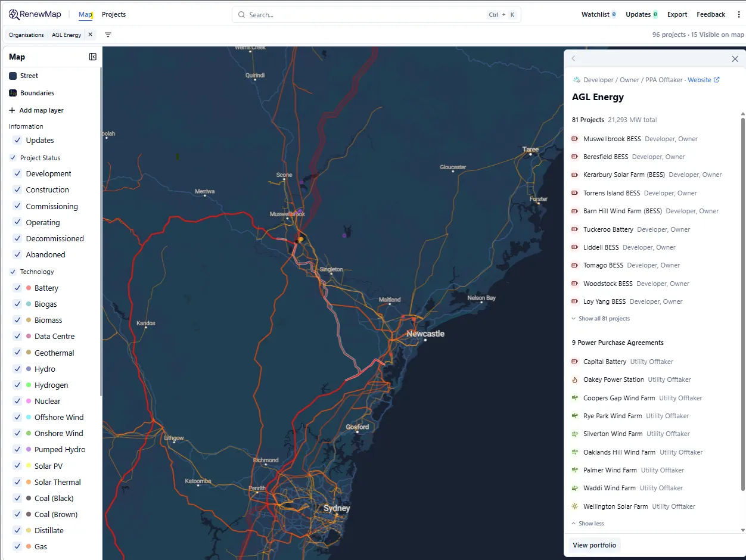
Task: Select the Map navigation tab
Action: [x=85, y=14]
